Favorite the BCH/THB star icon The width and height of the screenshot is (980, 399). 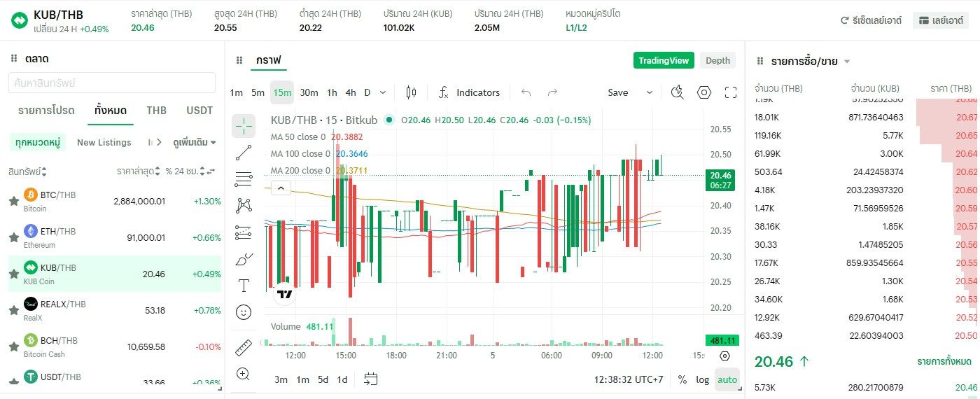[13, 347]
